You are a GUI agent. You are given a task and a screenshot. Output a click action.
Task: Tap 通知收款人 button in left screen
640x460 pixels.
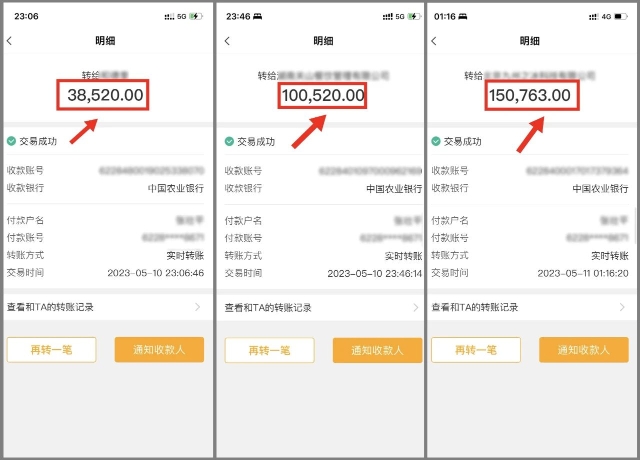pyautogui.click(x=159, y=350)
